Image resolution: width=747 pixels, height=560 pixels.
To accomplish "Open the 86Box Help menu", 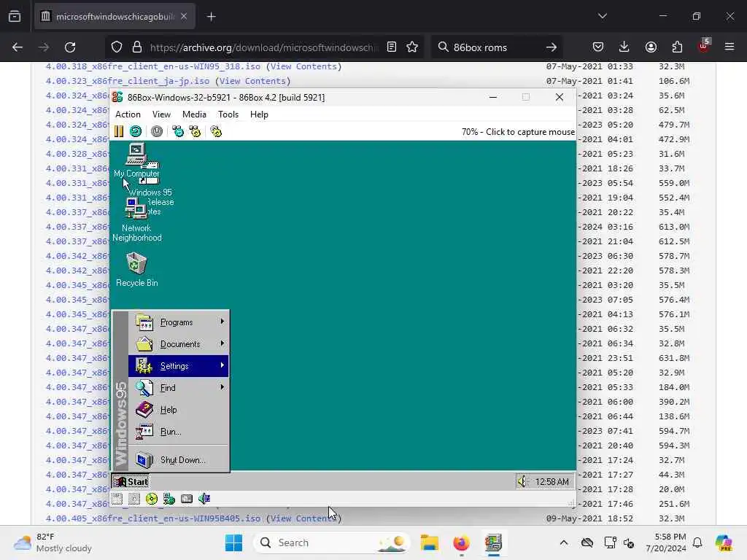I will (x=259, y=114).
